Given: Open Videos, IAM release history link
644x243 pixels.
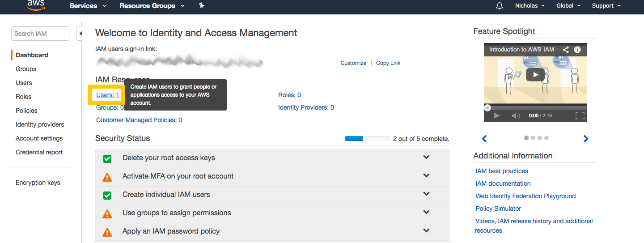Looking at the screenshot, I should point(534,226).
